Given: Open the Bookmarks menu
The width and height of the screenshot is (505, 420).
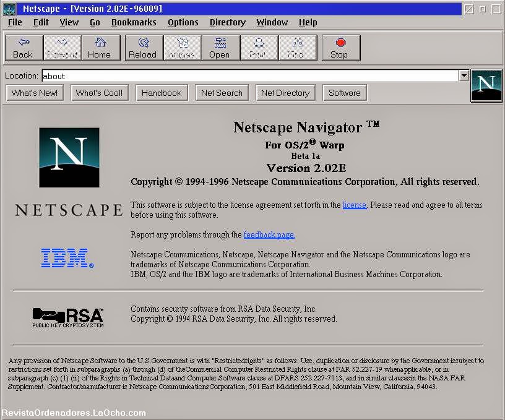Looking at the screenshot, I should point(134,22).
